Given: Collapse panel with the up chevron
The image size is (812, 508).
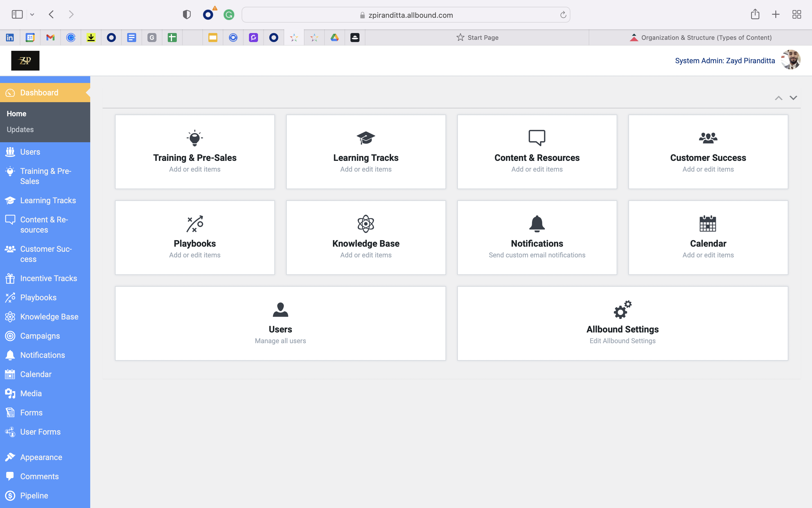Looking at the screenshot, I should pos(778,98).
